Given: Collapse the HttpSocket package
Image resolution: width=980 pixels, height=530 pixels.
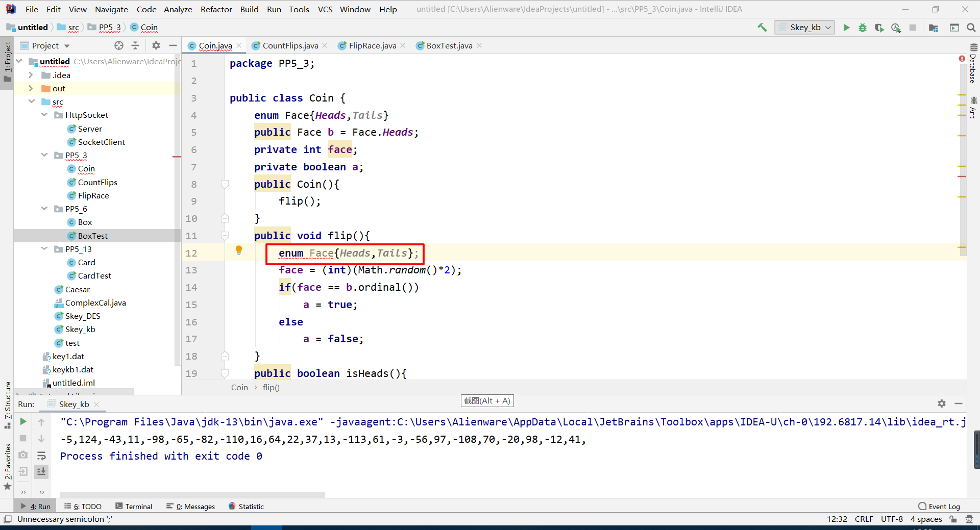Looking at the screenshot, I should [44, 115].
